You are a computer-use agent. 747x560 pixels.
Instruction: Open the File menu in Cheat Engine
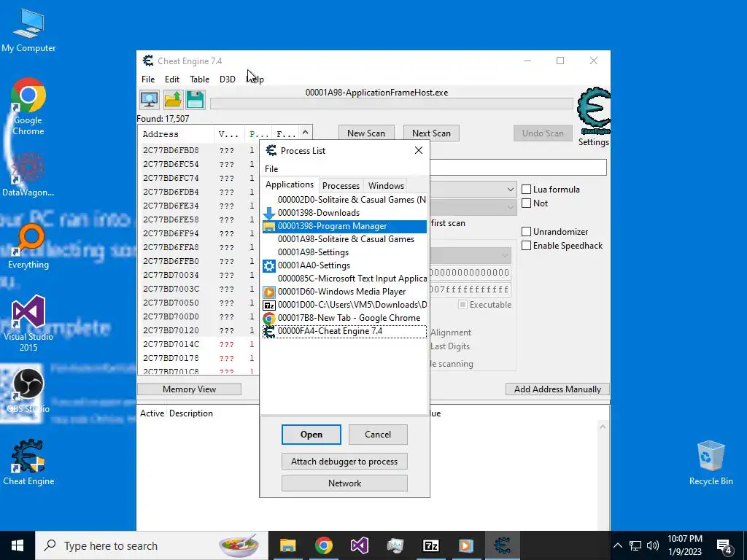pyautogui.click(x=148, y=79)
